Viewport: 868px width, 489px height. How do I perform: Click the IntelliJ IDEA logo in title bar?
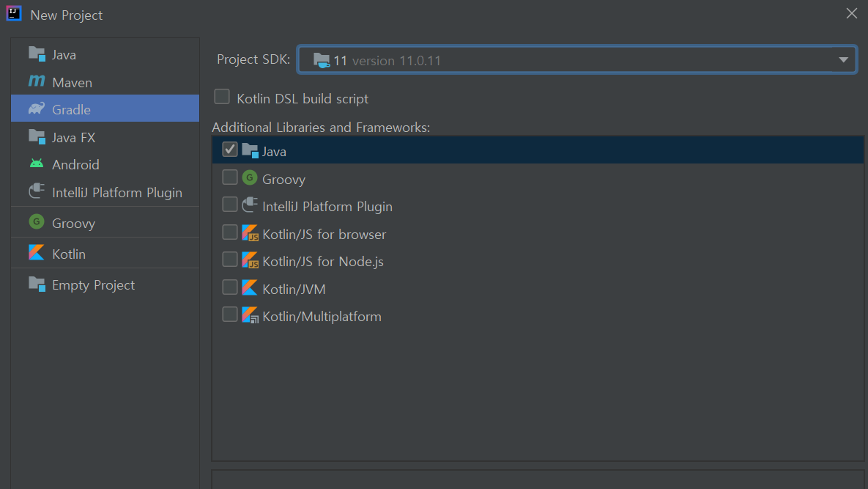point(14,13)
